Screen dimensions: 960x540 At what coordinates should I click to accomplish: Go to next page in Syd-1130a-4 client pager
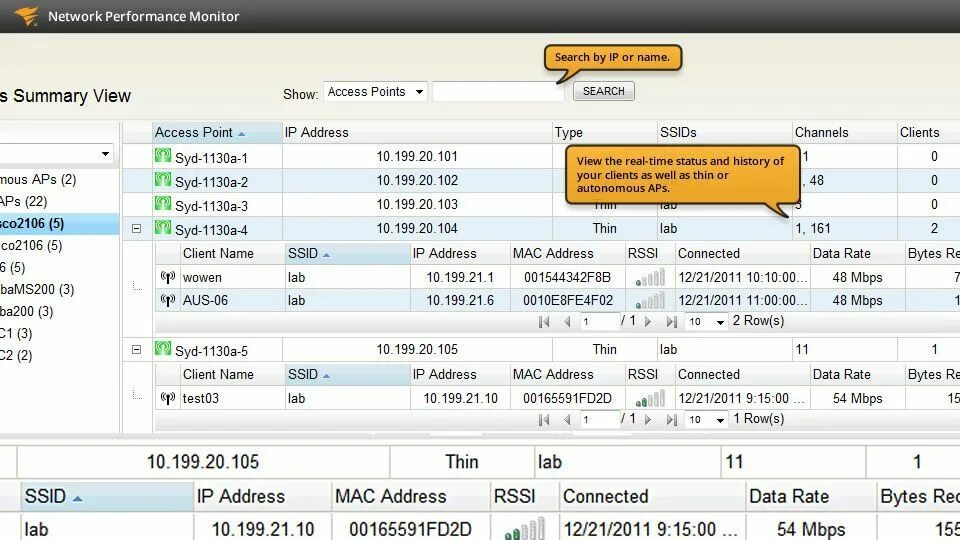tap(648, 321)
